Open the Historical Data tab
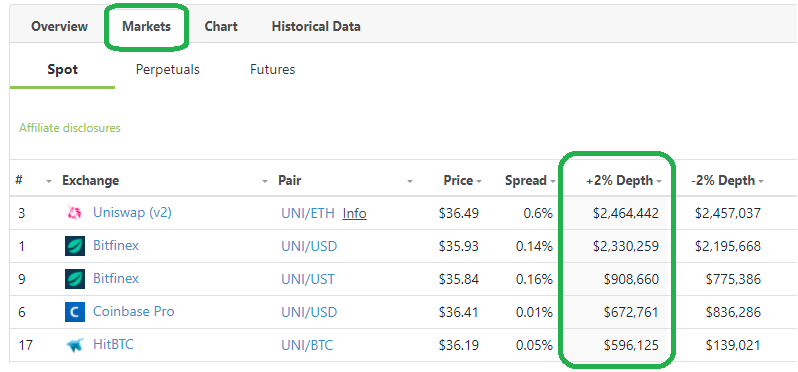798x372 pixels. point(316,26)
